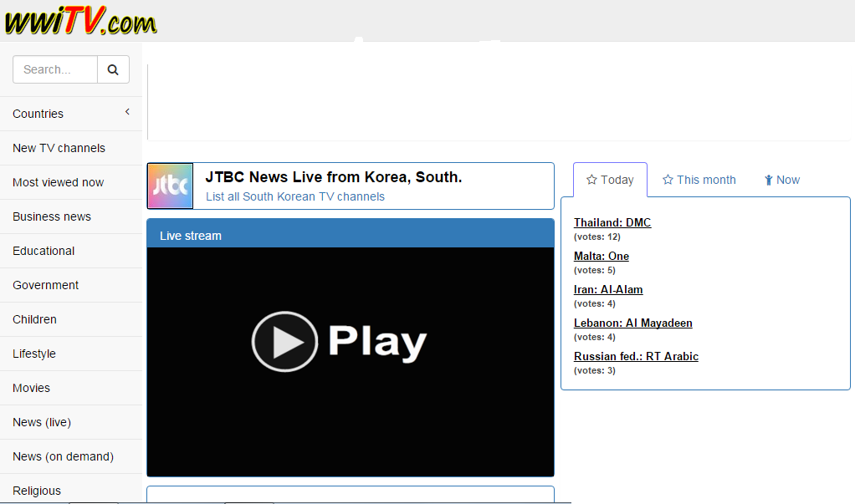Click the star icon on This month tab
855x504 pixels.
[x=668, y=180]
